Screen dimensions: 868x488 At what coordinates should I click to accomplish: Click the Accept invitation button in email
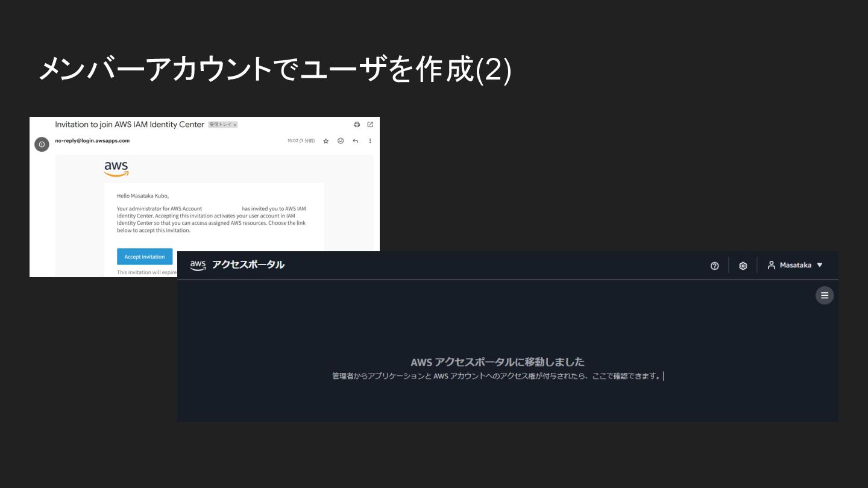tap(145, 257)
